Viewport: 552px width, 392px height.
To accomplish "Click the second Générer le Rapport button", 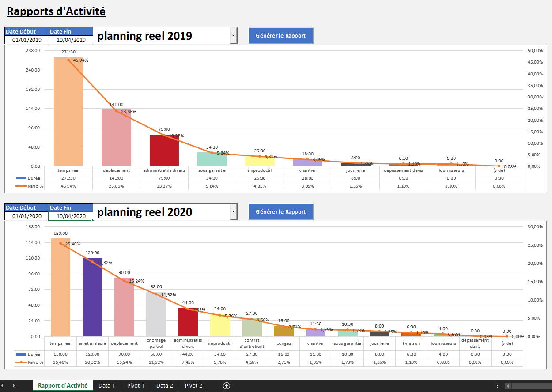I will pos(281,212).
